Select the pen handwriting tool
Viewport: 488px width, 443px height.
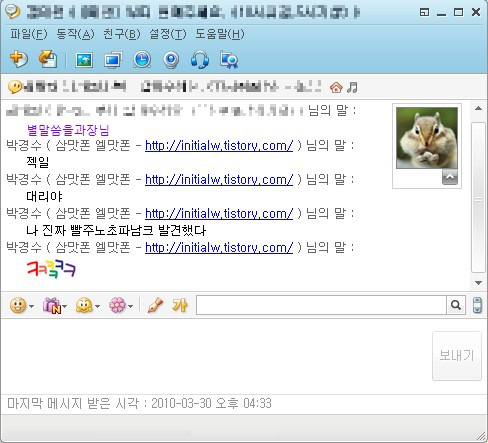(x=155, y=305)
